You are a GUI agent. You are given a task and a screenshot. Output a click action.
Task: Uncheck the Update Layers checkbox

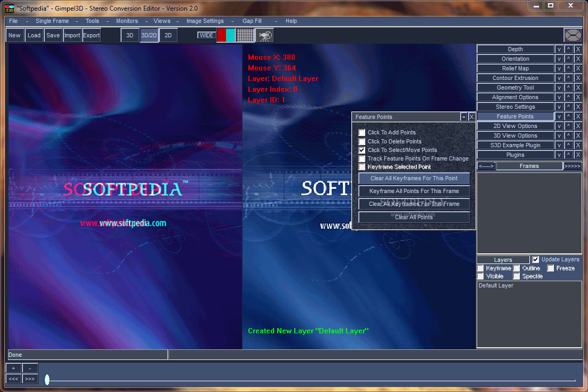[x=536, y=260]
